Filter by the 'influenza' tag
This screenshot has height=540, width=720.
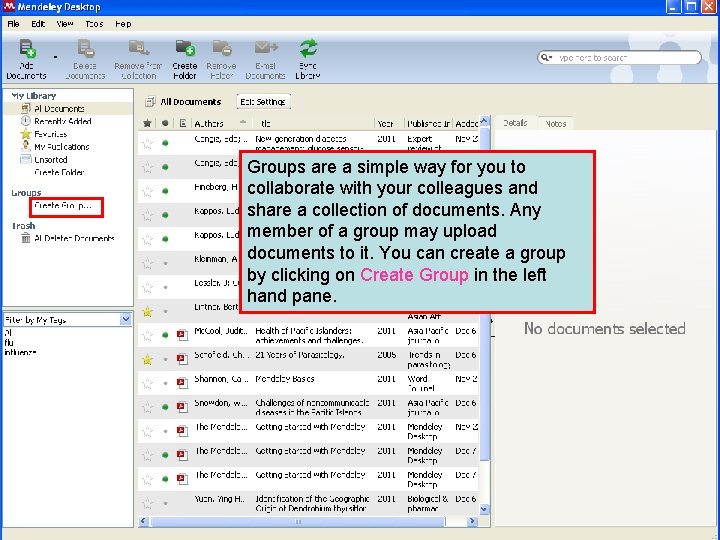pyautogui.click(x=20, y=352)
